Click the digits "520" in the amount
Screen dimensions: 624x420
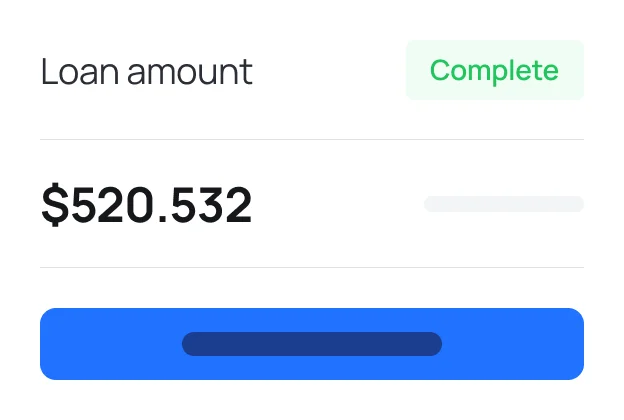pos(108,205)
